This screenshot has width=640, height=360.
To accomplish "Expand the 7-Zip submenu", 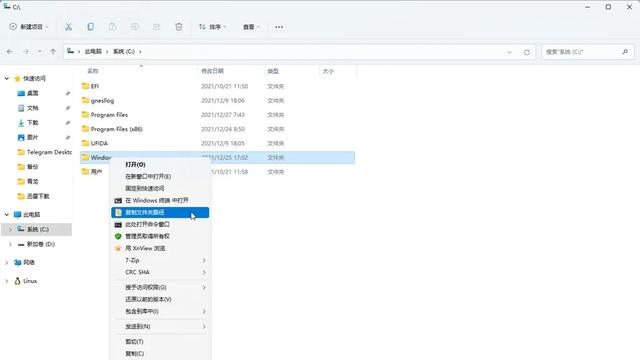I will [x=160, y=260].
